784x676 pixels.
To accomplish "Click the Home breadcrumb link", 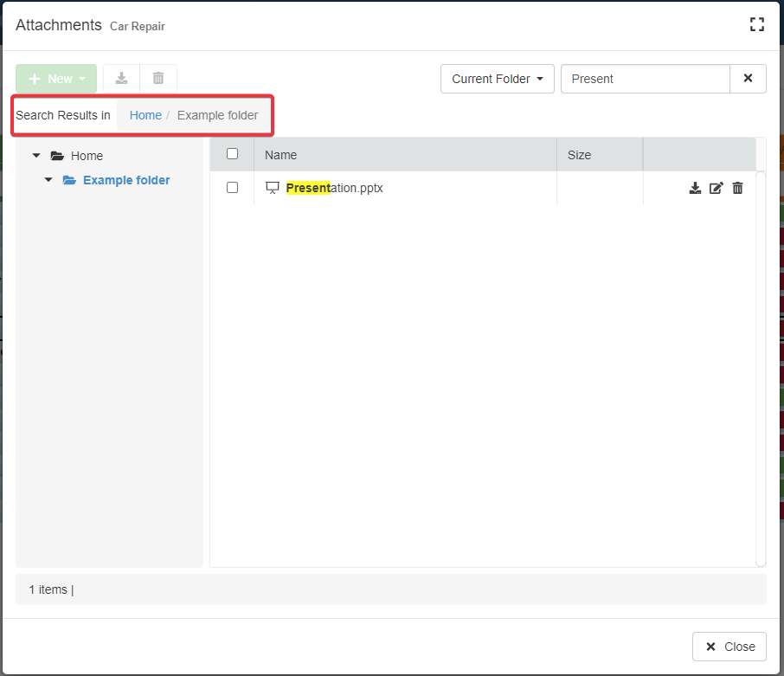I will (x=145, y=115).
